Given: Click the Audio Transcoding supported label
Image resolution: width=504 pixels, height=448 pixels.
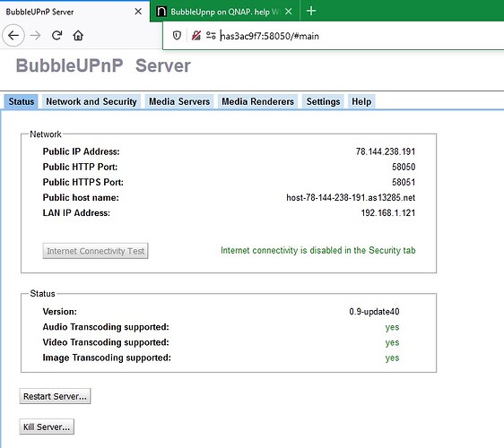Looking at the screenshot, I should pos(106,327).
